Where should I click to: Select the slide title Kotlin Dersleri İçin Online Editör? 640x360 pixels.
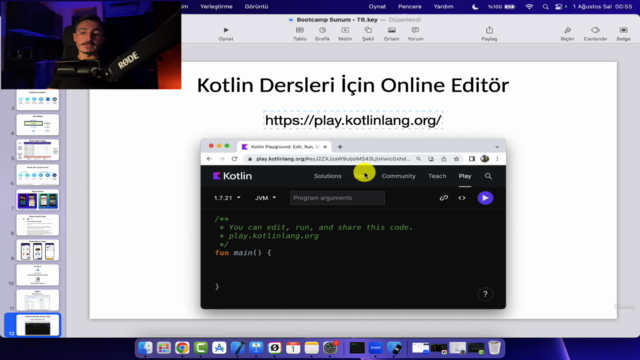coord(353,85)
